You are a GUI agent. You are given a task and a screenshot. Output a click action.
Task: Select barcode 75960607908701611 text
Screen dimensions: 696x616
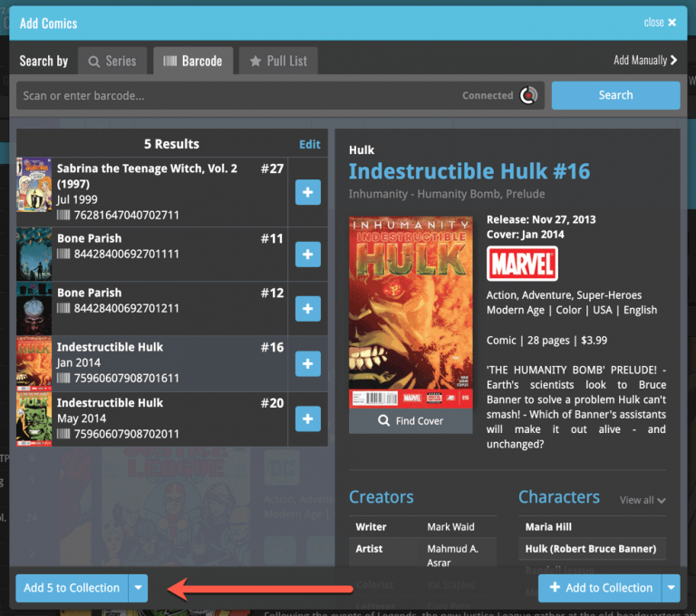[x=127, y=379]
